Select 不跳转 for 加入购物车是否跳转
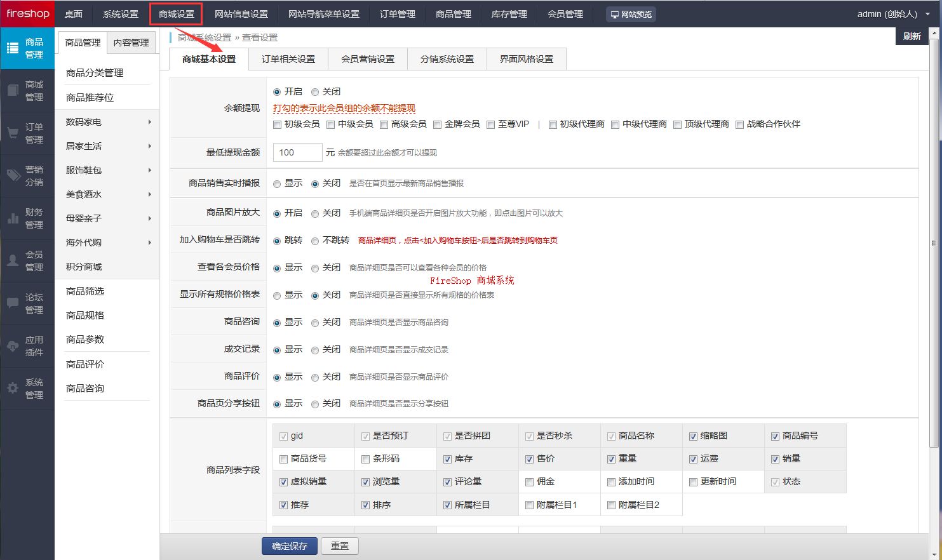This screenshot has width=942, height=560. coord(315,241)
